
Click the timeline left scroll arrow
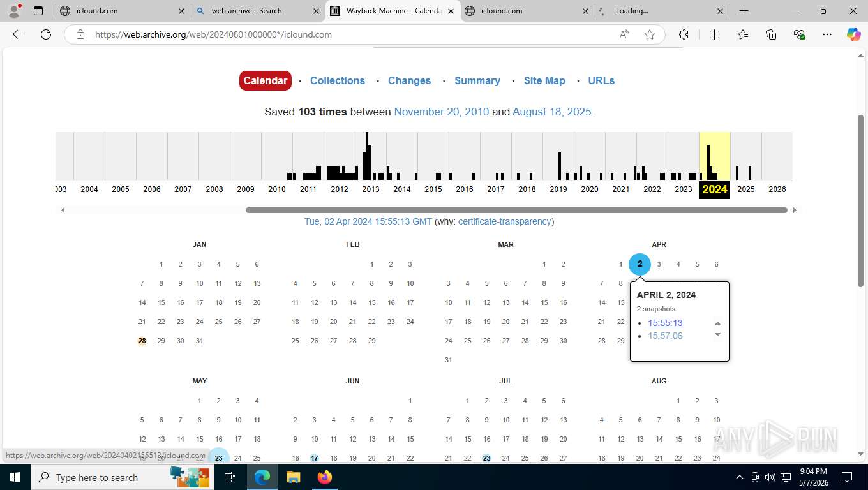click(63, 210)
